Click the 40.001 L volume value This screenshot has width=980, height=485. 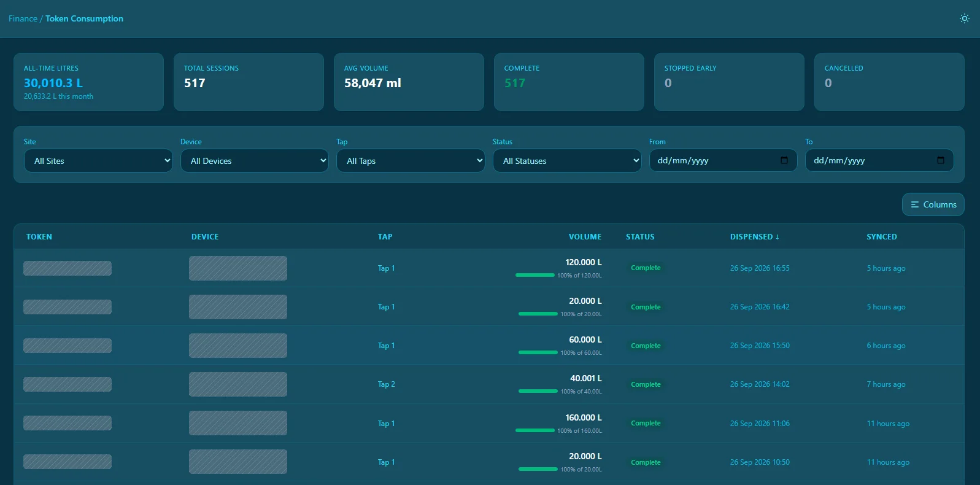pyautogui.click(x=586, y=378)
